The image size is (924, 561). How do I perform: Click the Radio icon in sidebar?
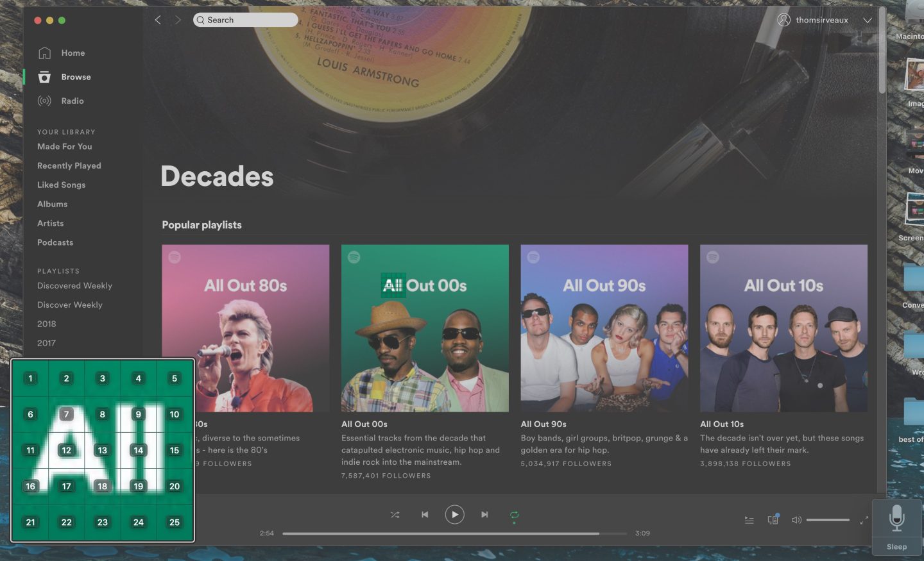point(44,101)
